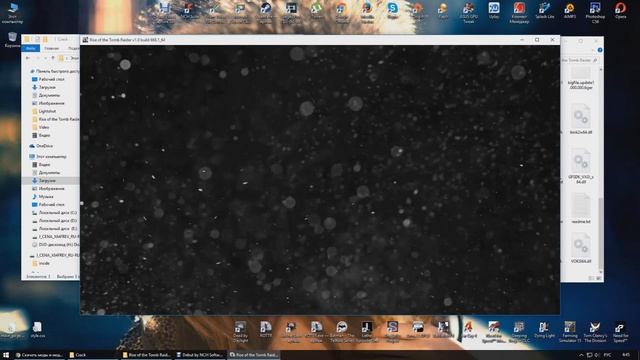Screen dimensions: 640x360
Task: Select Dying Light desktop shortcut
Action: (x=544, y=329)
